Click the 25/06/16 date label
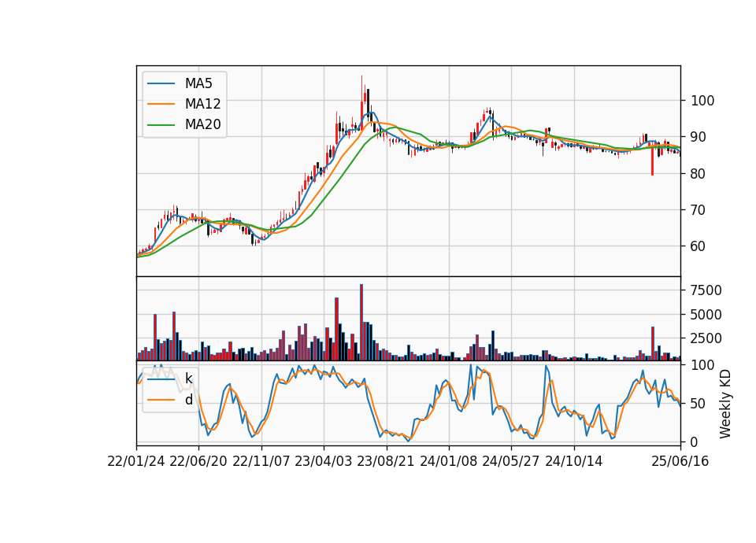756x543 pixels. (x=680, y=461)
